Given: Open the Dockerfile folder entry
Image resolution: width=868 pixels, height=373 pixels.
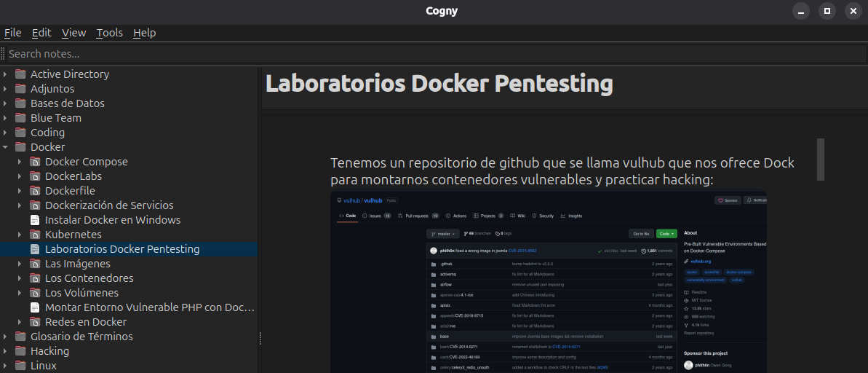Looking at the screenshot, I should tap(70, 191).
